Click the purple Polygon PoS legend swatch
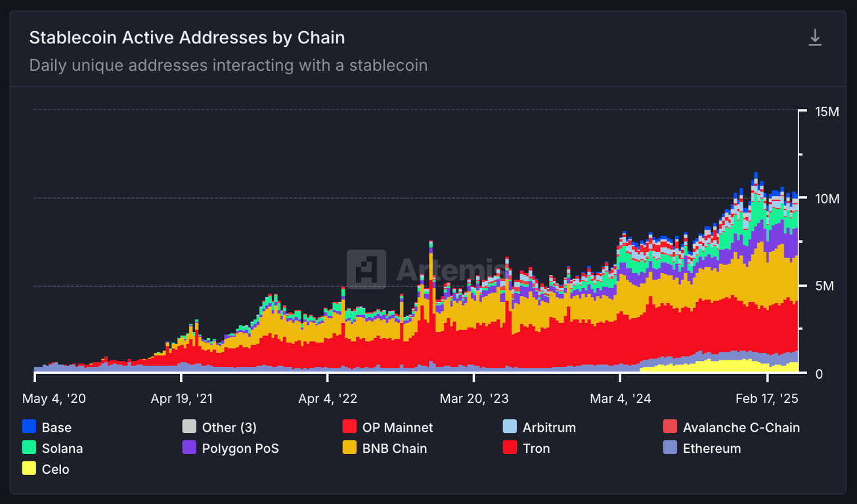 pyautogui.click(x=189, y=448)
